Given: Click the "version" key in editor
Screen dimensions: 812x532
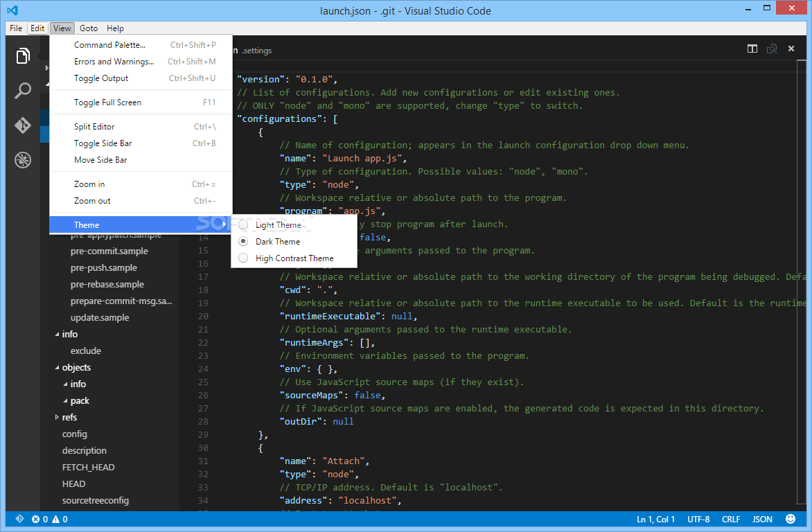Looking at the screenshot, I should pyautogui.click(x=261, y=79).
